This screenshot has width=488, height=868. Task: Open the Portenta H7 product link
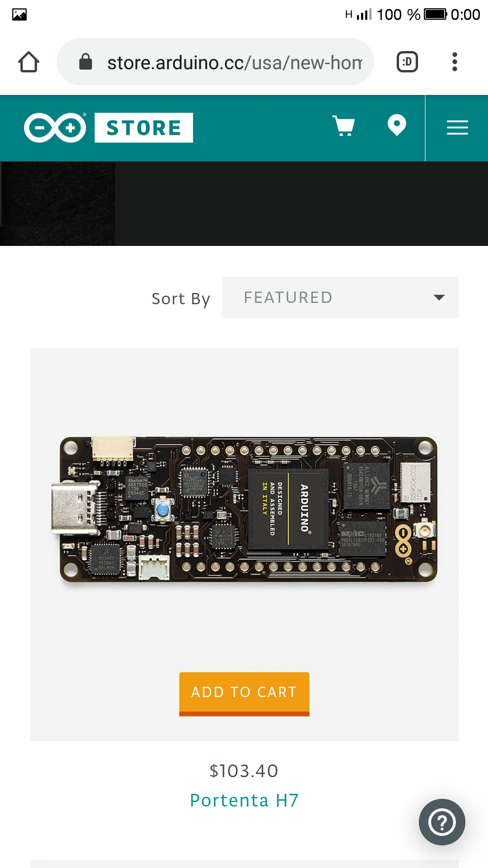pyautogui.click(x=244, y=800)
